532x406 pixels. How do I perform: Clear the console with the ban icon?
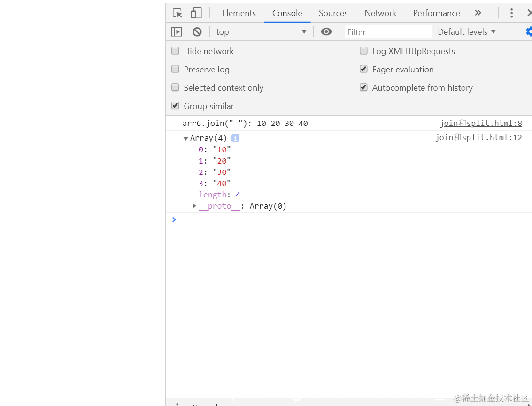197,32
